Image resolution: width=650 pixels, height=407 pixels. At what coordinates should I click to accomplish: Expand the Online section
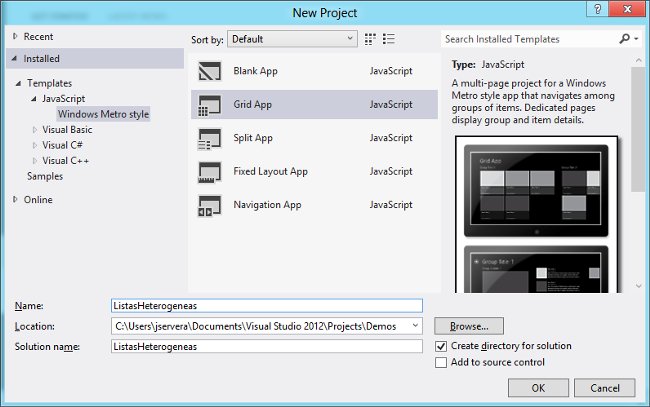pyautogui.click(x=15, y=200)
